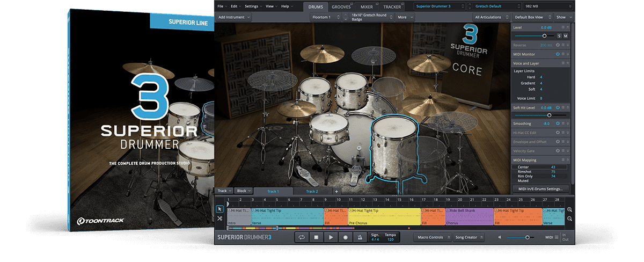This screenshot has width=644, height=262.
Task: Switch to the Grooves tab
Action: [x=341, y=6]
